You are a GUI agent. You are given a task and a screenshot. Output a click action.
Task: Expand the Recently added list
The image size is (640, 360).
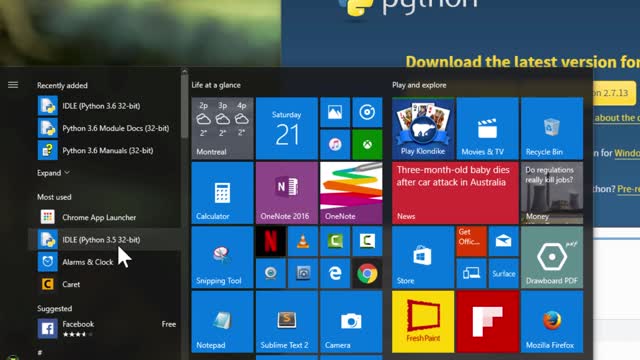tap(53, 173)
